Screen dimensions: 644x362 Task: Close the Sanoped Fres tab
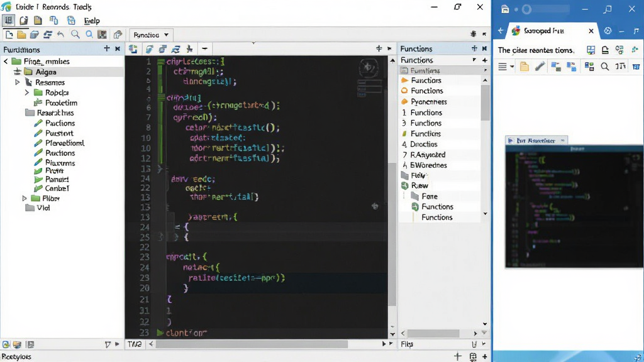click(591, 31)
